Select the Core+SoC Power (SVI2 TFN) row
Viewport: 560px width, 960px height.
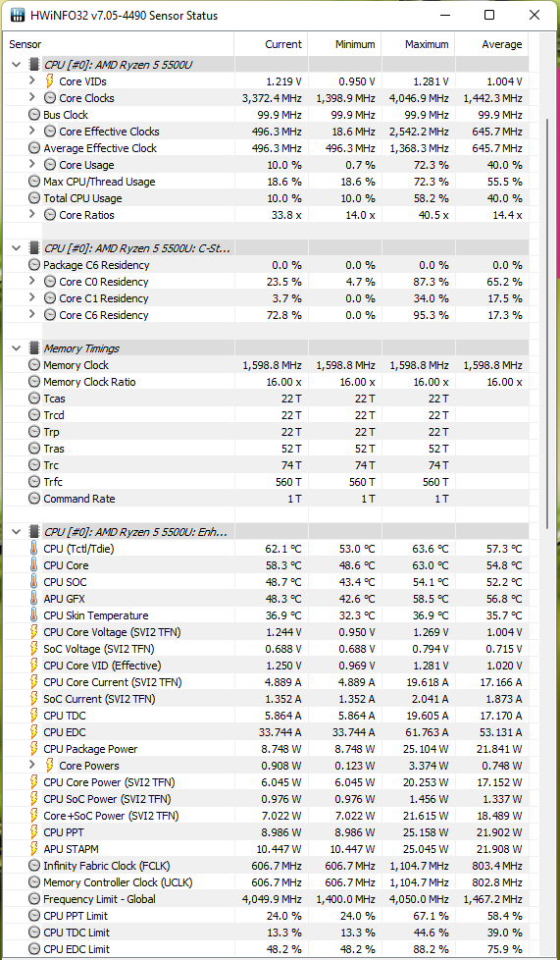pos(267,816)
